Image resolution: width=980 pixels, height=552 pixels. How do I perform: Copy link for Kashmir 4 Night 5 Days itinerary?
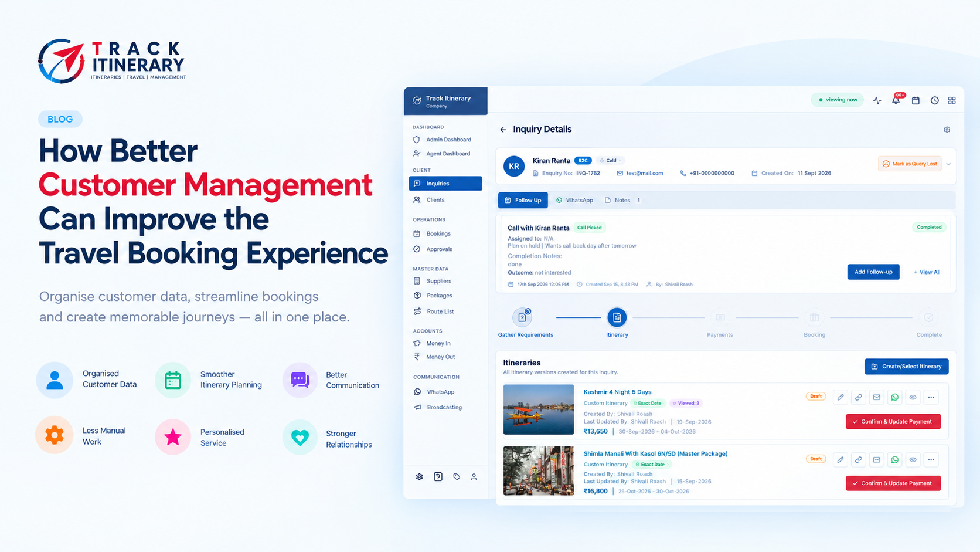pyautogui.click(x=859, y=397)
